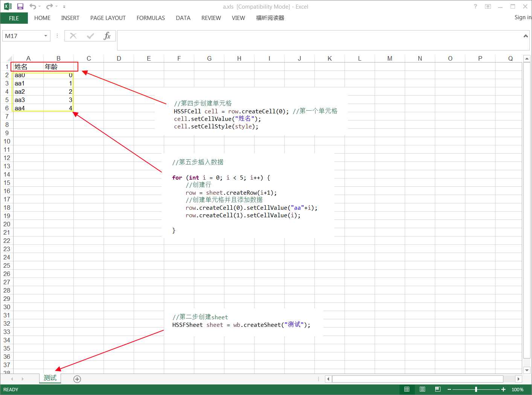Open the FORMULAS tab
This screenshot has width=532, height=395.
tap(151, 18)
